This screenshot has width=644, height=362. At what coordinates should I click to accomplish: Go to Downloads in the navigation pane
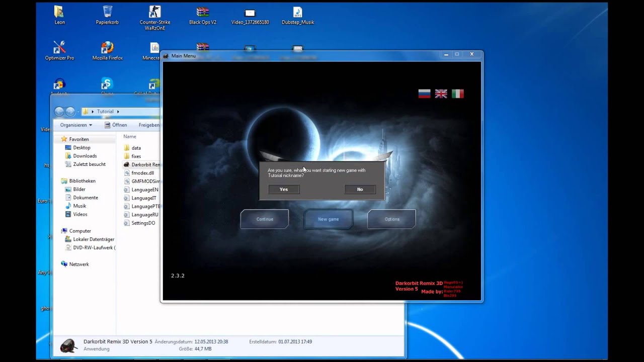pos(81,156)
